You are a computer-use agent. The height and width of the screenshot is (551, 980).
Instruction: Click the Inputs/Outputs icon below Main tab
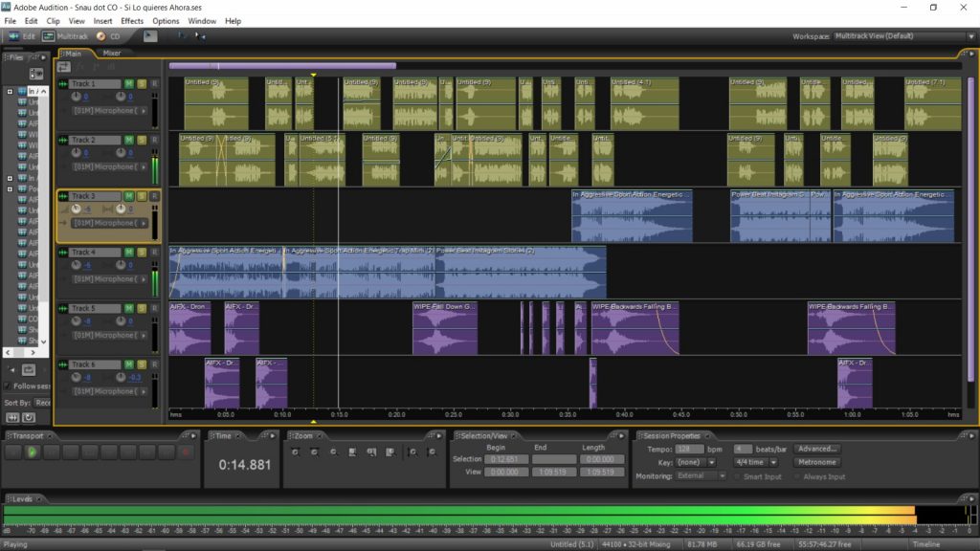pyautogui.click(x=64, y=67)
